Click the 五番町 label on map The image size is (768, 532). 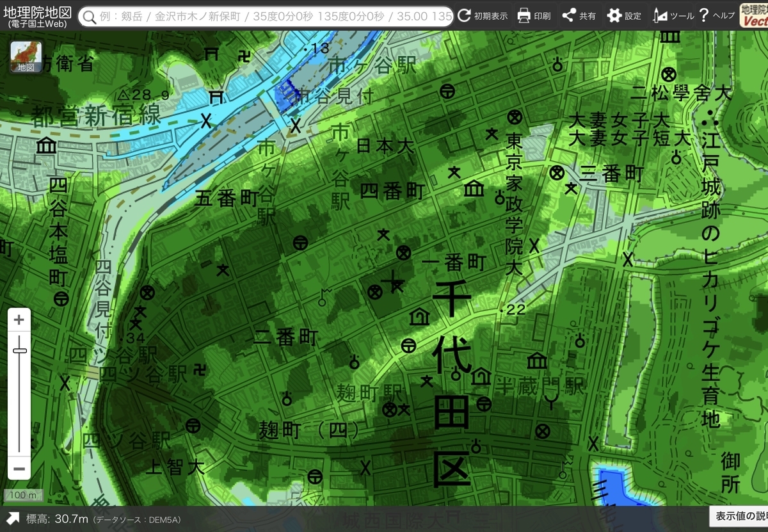(x=227, y=198)
